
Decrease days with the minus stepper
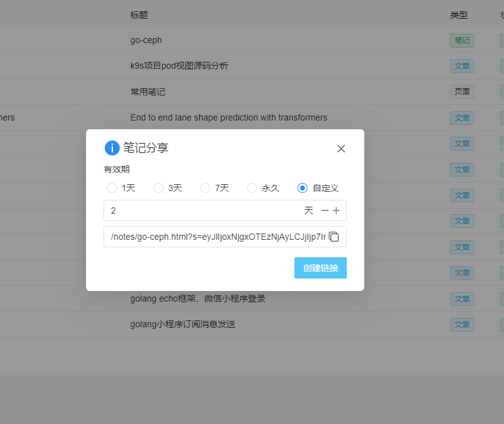325,210
